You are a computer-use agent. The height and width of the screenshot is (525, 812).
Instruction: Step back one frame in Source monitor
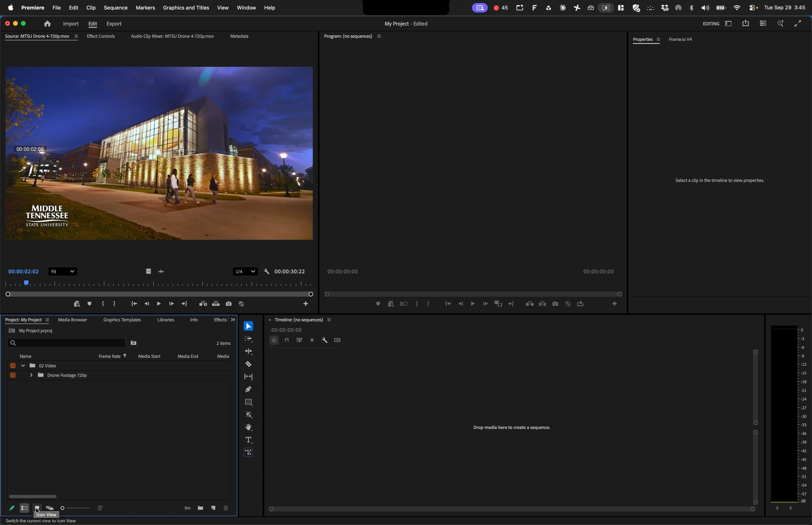click(147, 304)
